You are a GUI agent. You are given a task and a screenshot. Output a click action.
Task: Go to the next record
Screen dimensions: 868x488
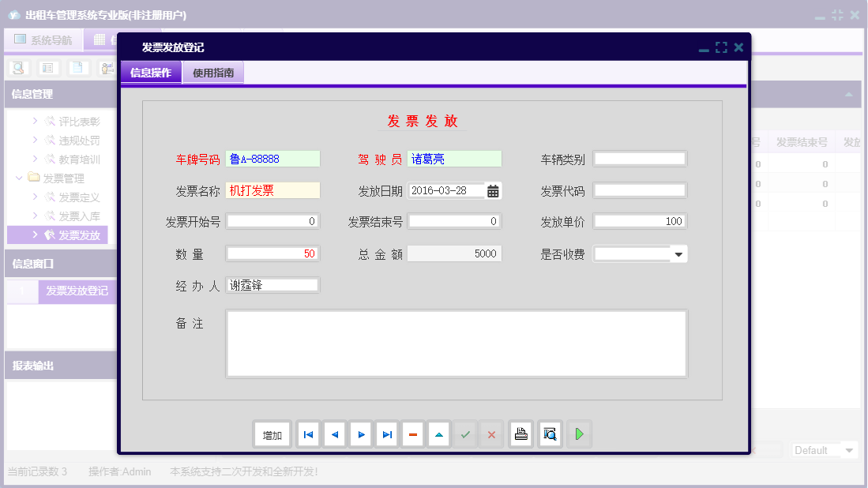(x=360, y=434)
